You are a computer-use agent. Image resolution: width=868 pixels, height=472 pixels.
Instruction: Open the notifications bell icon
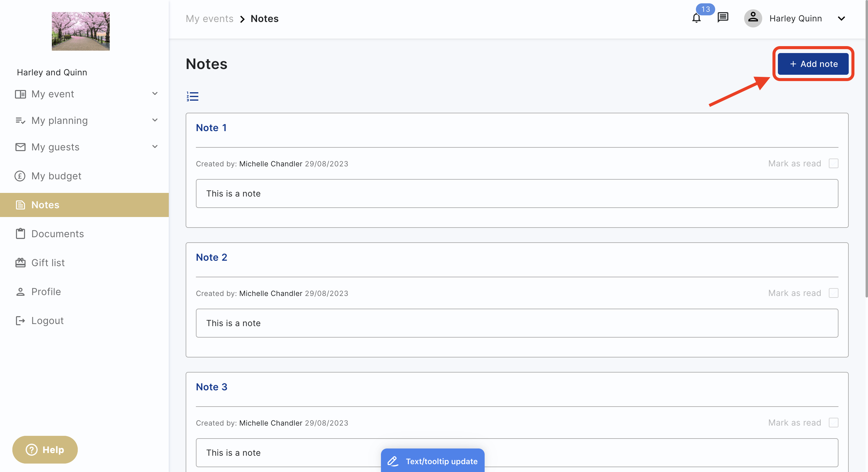(696, 18)
